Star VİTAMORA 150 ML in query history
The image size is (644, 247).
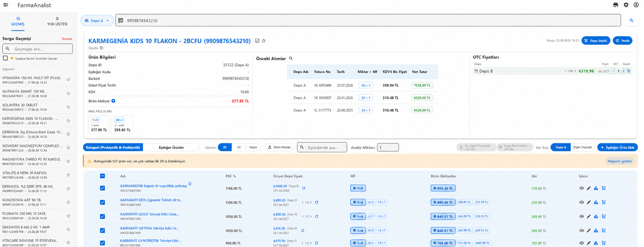coord(68,80)
